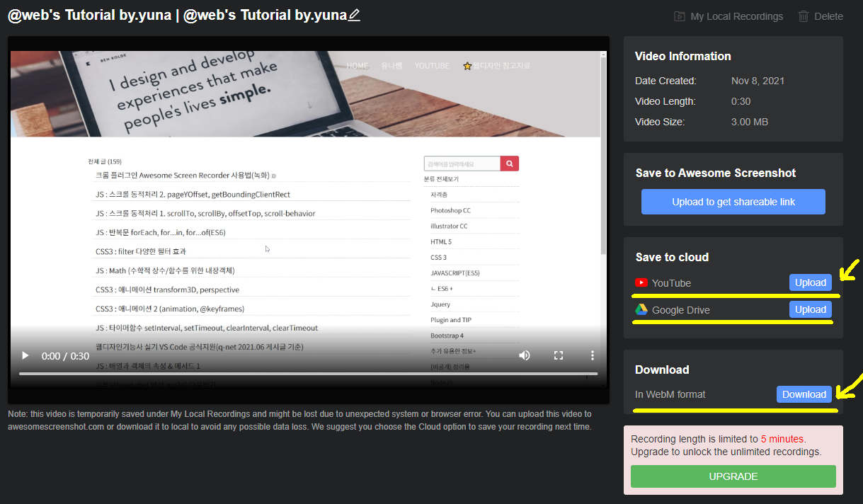Viewport: 863px width, 504px height.
Task: Click the 'JS : 타이머함수 setInterval' post title
Action: click(207, 328)
